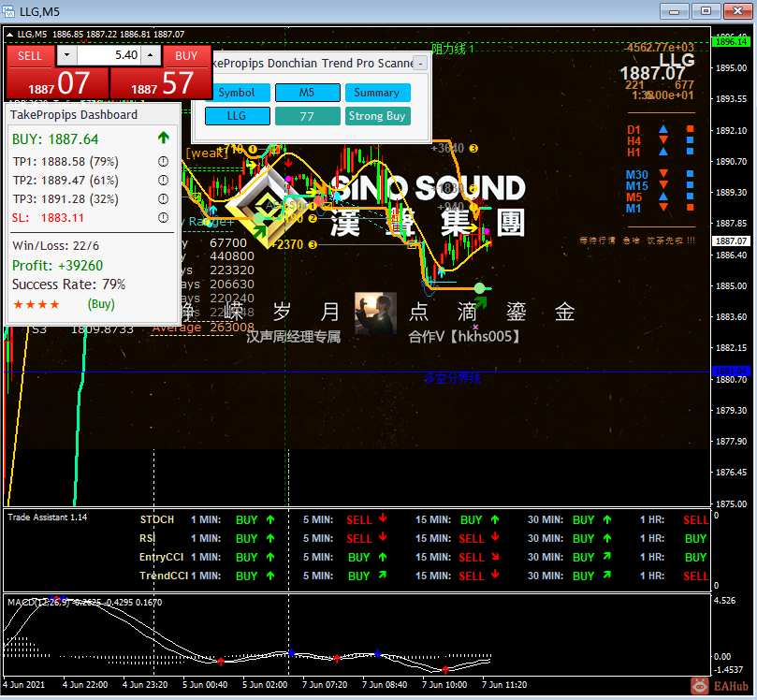Viewport: 757px width, 700px height.
Task: Click the EntryCCI 30 MIN BUY diagonal arrow
Action: coord(607,556)
